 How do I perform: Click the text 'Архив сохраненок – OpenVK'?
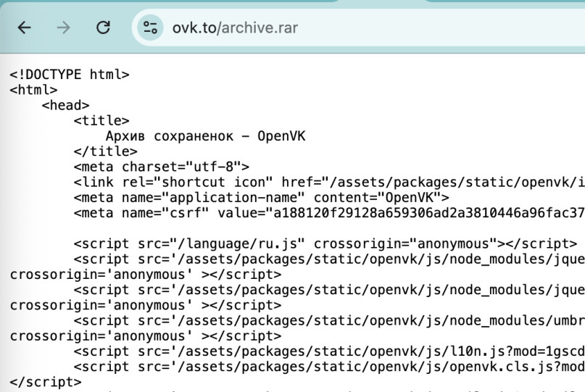pyautogui.click(x=206, y=136)
